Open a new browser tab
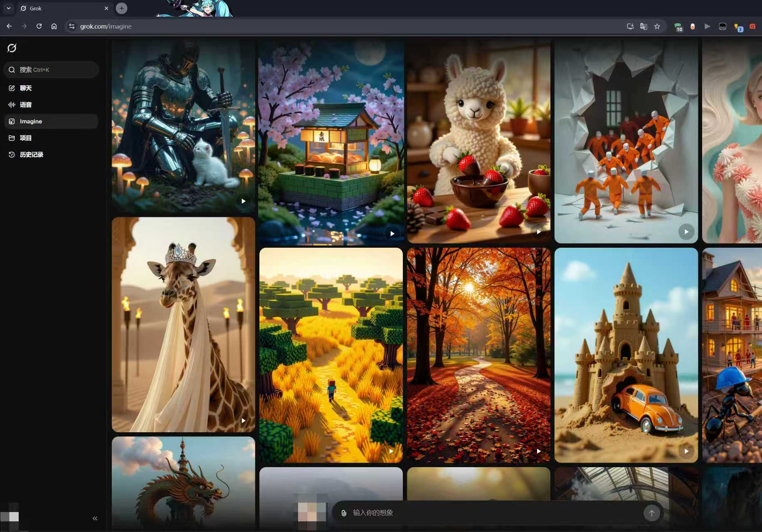Image resolution: width=762 pixels, height=532 pixels. tap(121, 8)
